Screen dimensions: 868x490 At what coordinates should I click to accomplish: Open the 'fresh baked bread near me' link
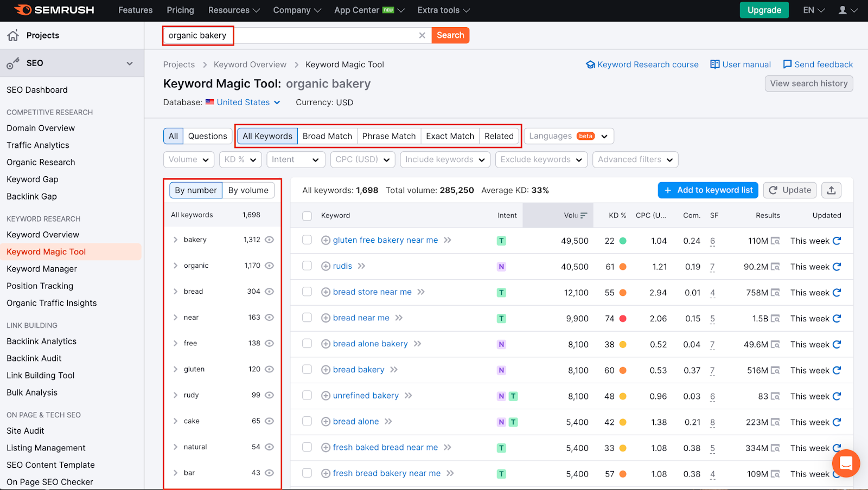[x=385, y=447]
